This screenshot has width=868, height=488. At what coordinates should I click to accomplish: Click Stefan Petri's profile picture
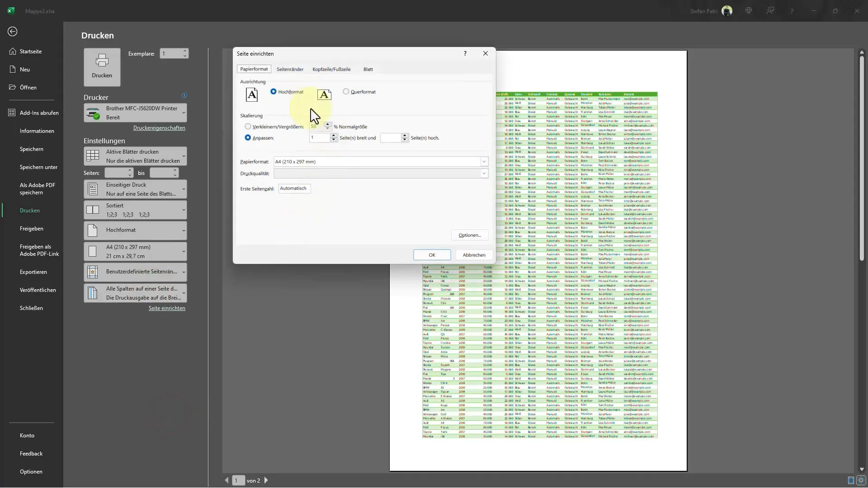pos(727,11)
